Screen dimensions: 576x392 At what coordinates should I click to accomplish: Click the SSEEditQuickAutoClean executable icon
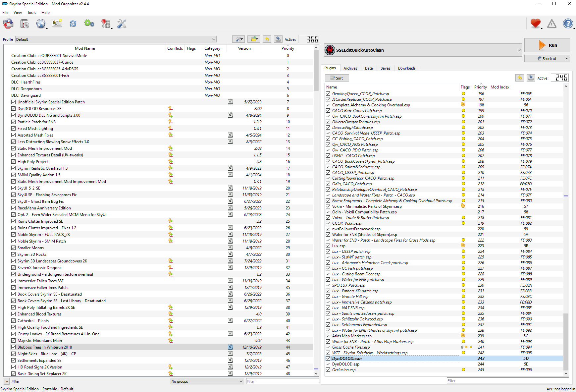[x=330, y=50]
